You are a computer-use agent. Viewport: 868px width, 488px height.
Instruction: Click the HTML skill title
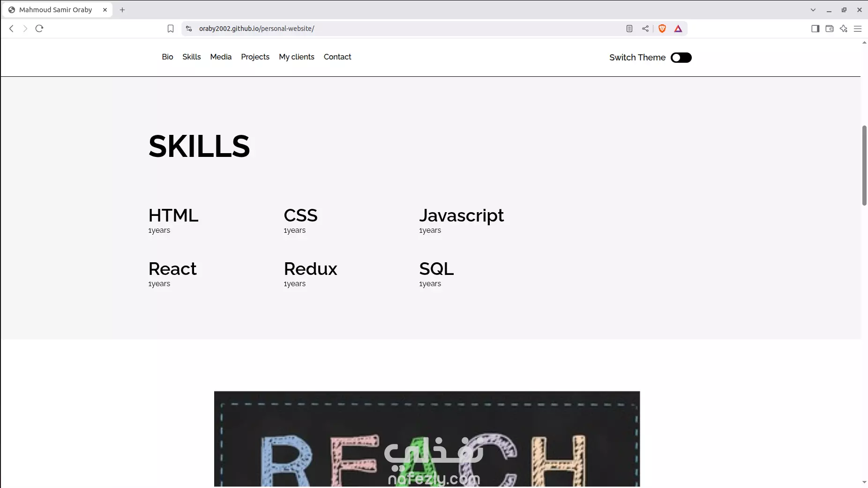coord(173,215)
